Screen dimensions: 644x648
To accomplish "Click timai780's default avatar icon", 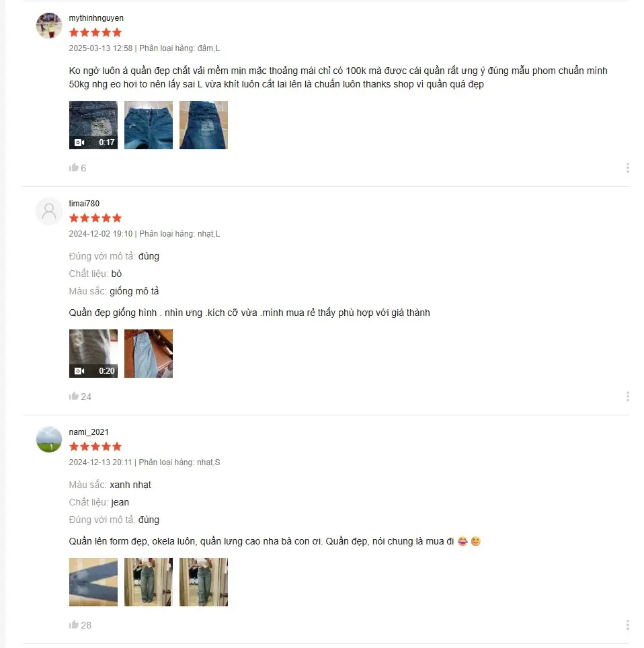I will click(x=49, y=211).
